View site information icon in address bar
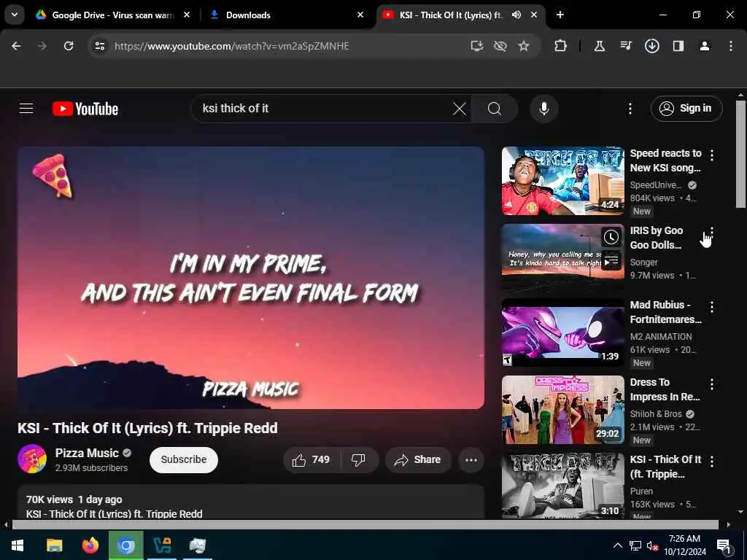The image size is (747, 560). click(x=99, y=46)
